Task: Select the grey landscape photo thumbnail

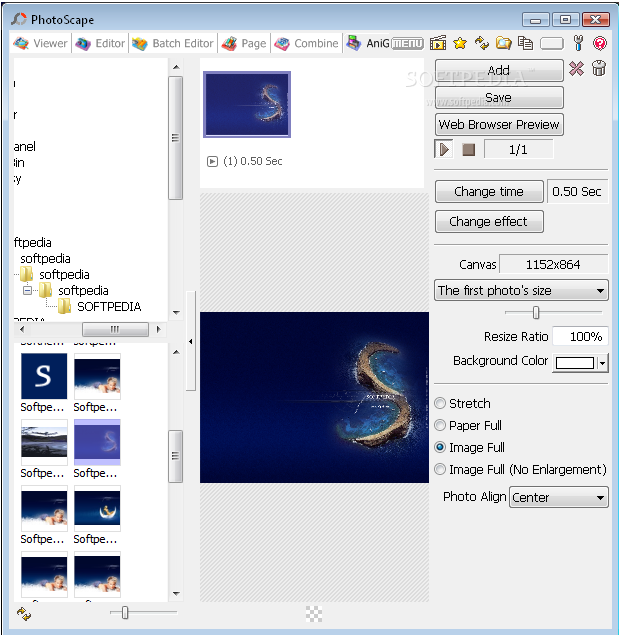Action: click(x=44, y=442)
